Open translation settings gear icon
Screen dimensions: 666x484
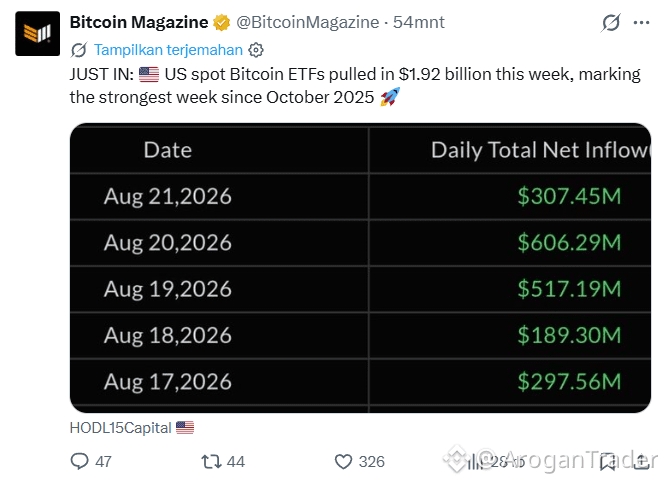pos(256,50)
